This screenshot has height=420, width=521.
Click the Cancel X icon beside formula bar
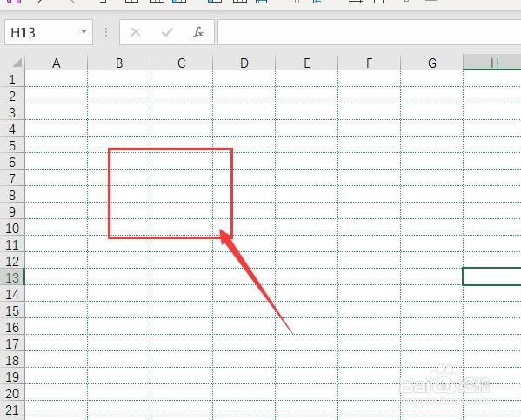click(x=136, y=32)
